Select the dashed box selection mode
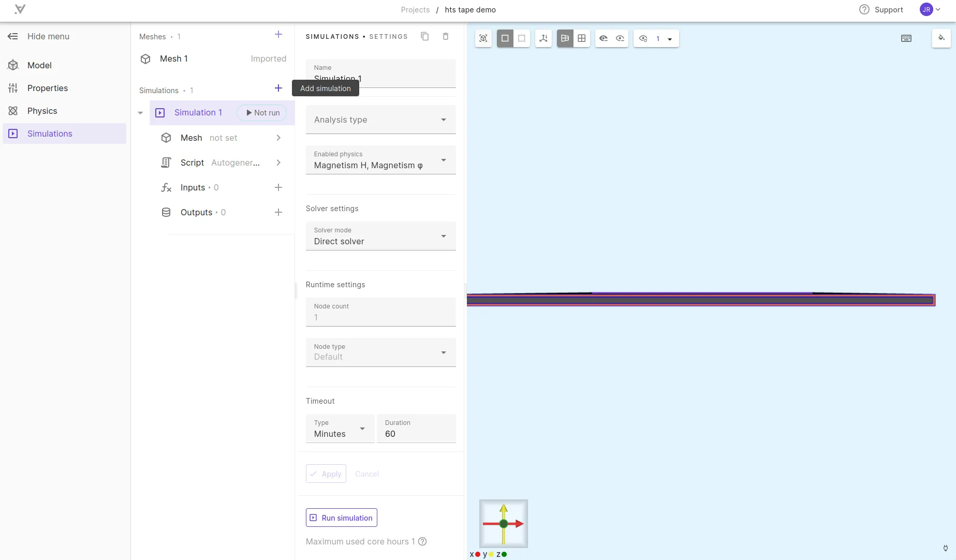The image size is (956, 560). [522, 38]
